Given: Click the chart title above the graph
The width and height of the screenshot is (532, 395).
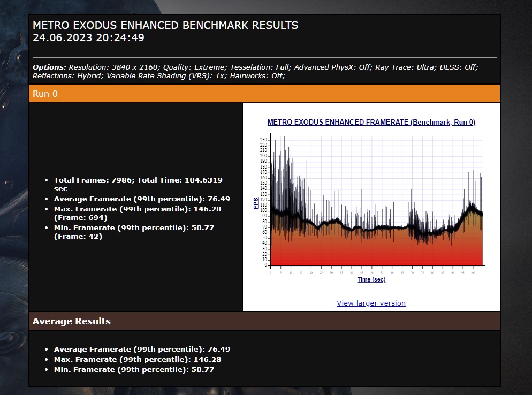Looking at the screenshot, I should pyautogui.click(x=371, y=123).
